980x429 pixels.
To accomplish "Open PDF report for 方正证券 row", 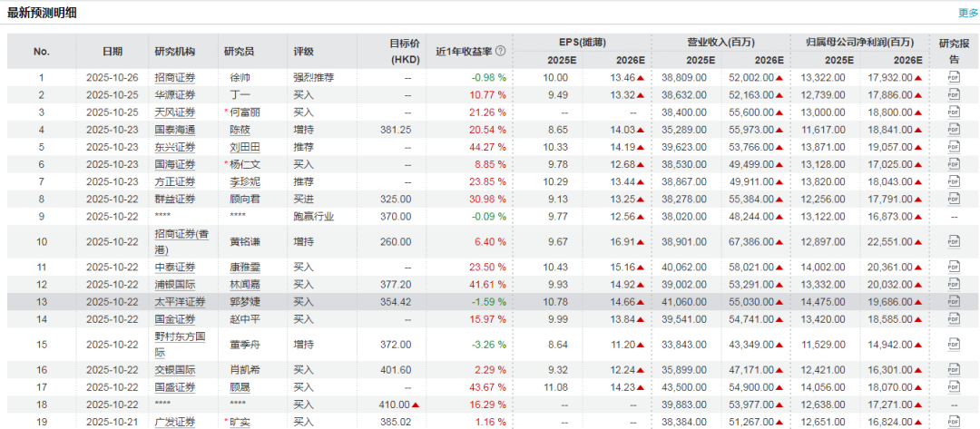I will pos(954,181).
